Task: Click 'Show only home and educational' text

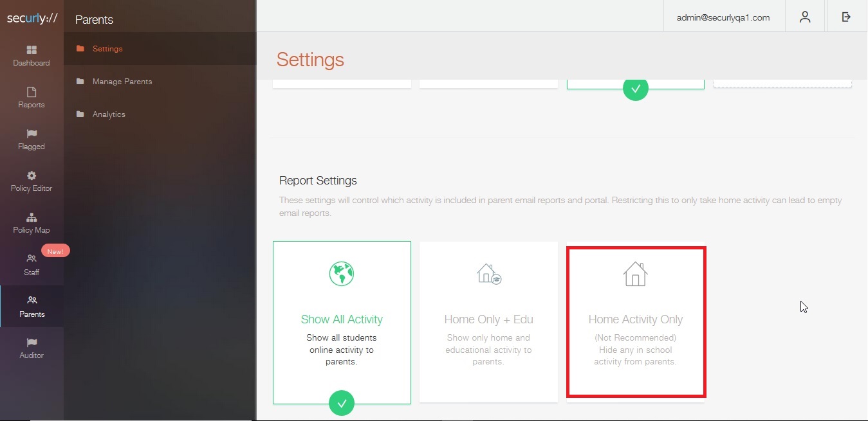Action: pos(488,350)
